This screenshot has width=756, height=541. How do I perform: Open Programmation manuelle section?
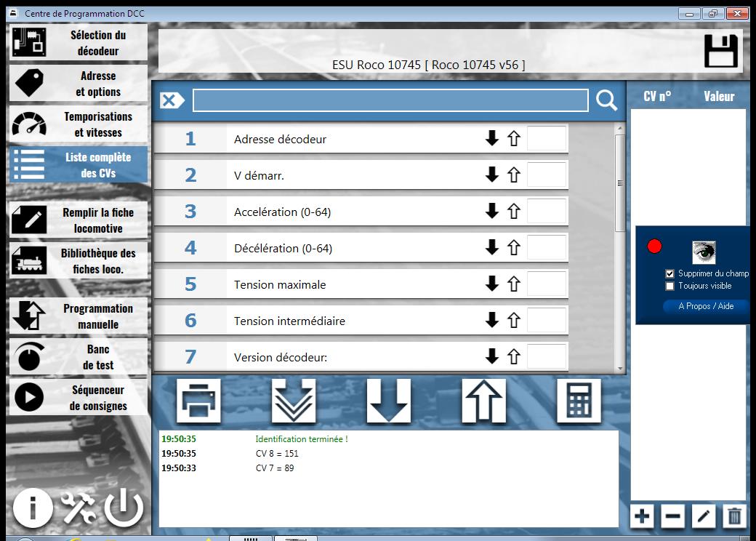[79, 316]
